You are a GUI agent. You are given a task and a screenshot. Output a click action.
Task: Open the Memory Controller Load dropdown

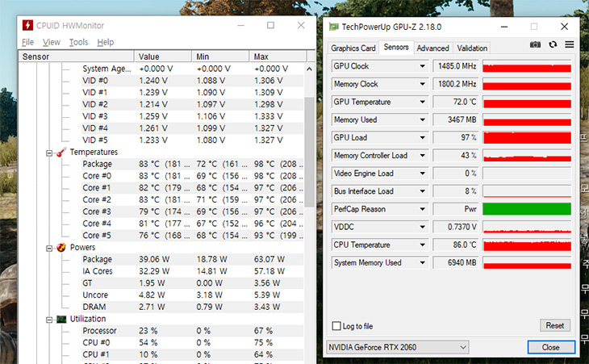[422, 156]
